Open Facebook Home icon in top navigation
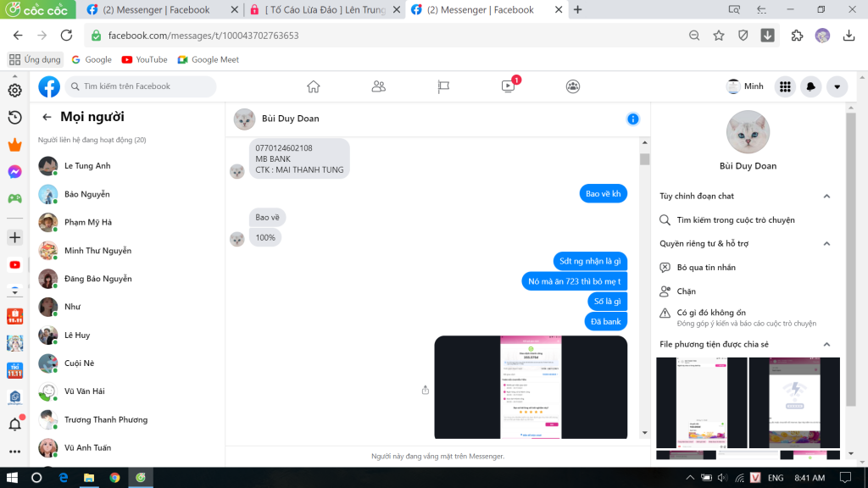The image size is (868, 488). 314,86
